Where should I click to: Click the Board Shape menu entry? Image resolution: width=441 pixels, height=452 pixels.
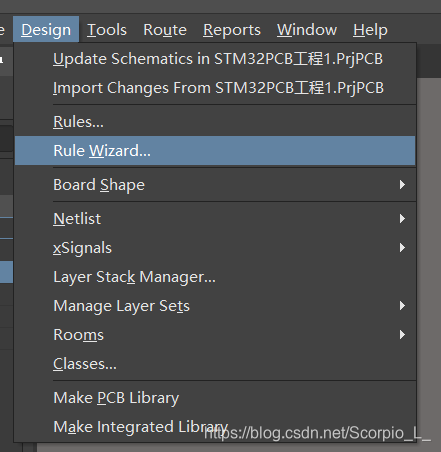click(x=215, y=185)
